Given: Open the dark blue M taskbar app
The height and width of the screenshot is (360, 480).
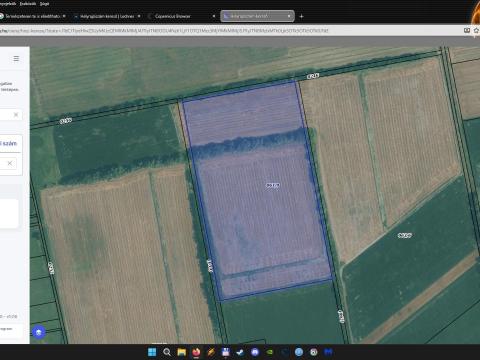Looking at the screenshot, I should (328, 352).
